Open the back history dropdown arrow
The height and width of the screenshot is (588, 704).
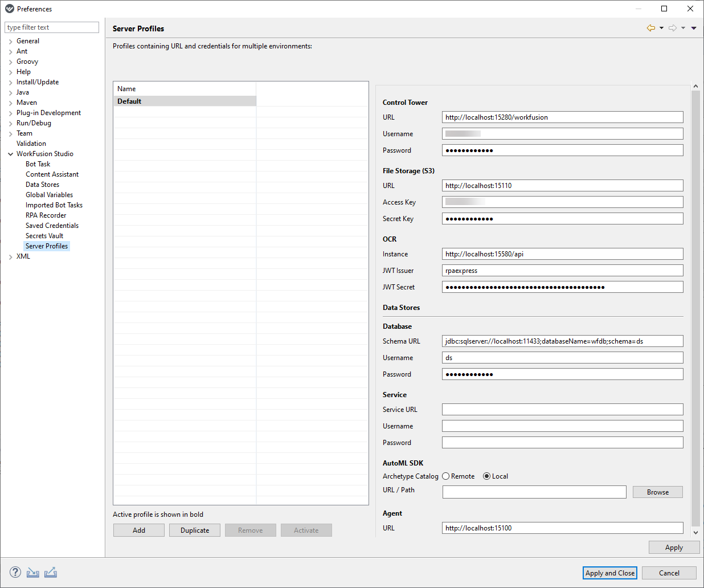(x=661, y=28)
